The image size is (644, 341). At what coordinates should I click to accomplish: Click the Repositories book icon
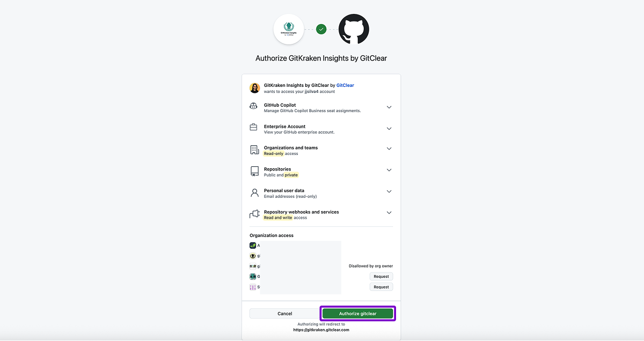[x=254, y=171]
